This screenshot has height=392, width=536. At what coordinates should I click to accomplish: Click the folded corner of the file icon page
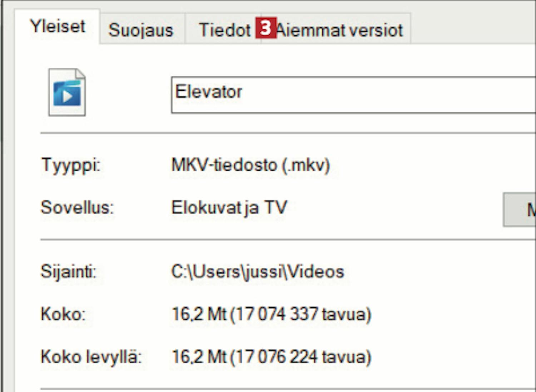80,73
